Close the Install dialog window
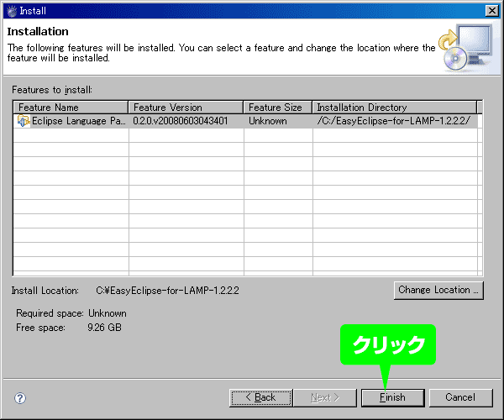 (x=492, y=11)
